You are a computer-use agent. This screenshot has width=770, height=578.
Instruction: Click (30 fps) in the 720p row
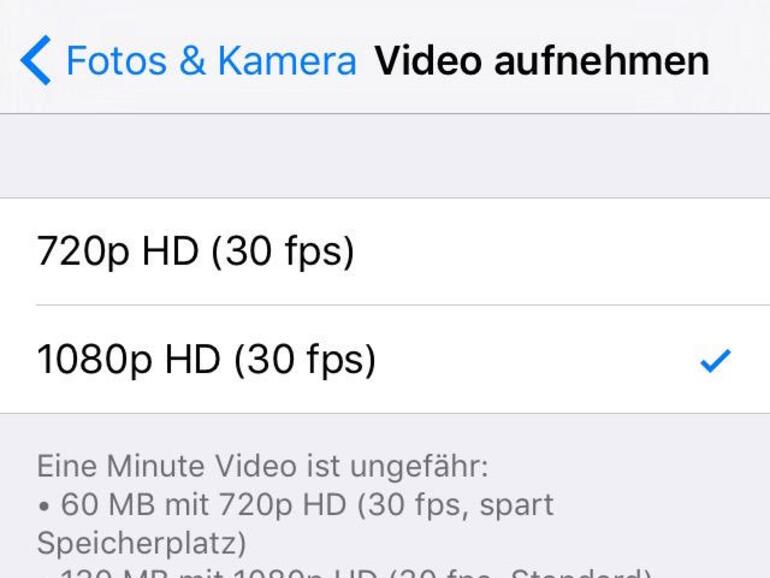tap(283, 251)
